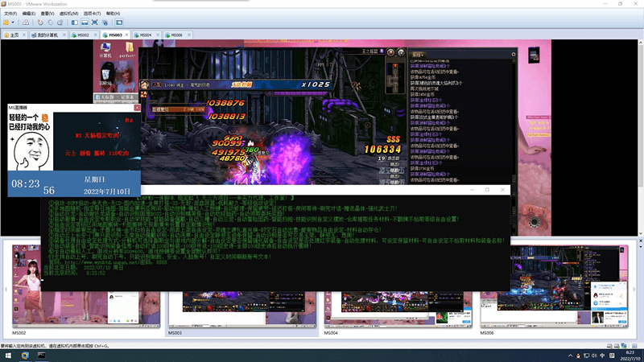Click the perfect folder desktop icon in VM
The image size is (644, 362).
point(128,50)
